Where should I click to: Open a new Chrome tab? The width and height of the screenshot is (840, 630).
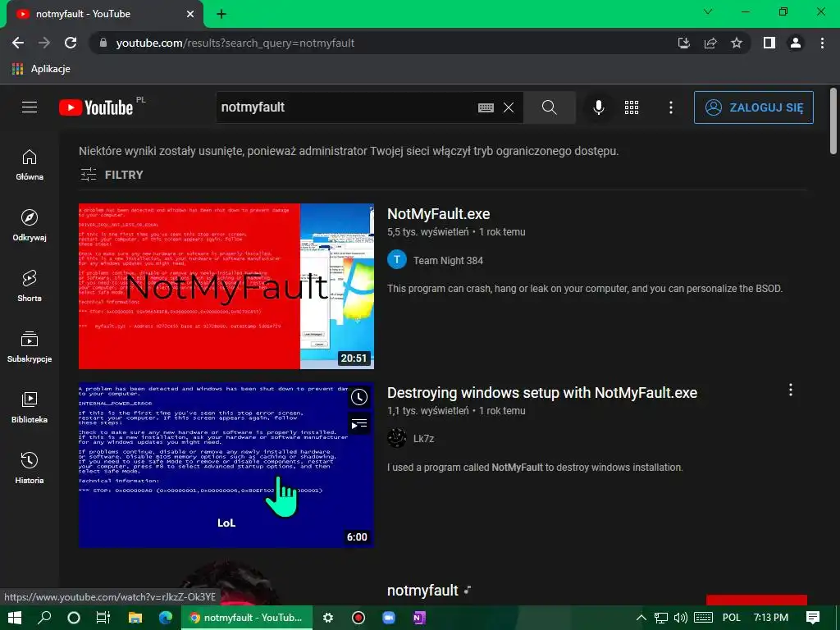[x=221, y=14]
